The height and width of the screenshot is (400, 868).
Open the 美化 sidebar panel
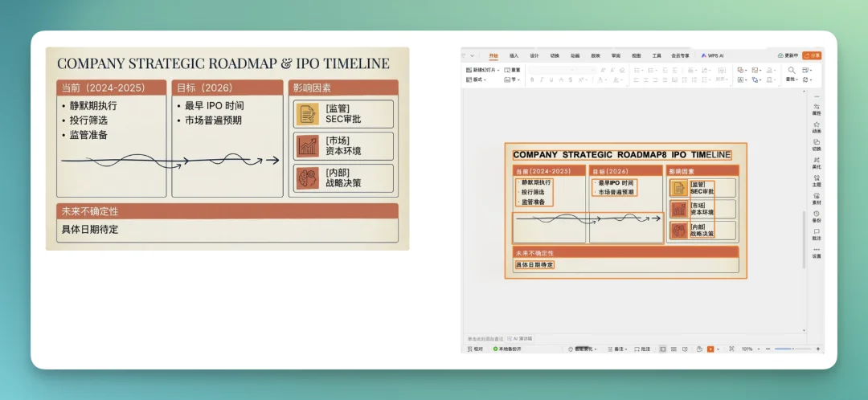point(817,163)
